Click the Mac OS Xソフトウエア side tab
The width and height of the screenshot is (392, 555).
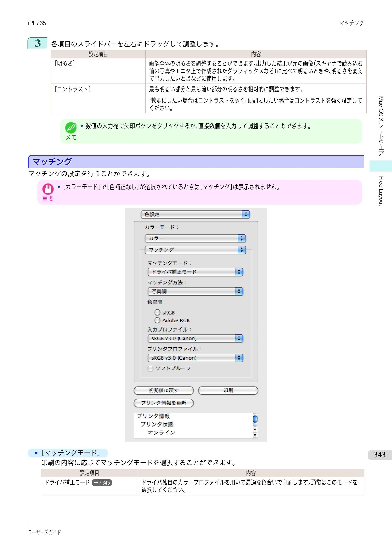[x=381, y=126]
